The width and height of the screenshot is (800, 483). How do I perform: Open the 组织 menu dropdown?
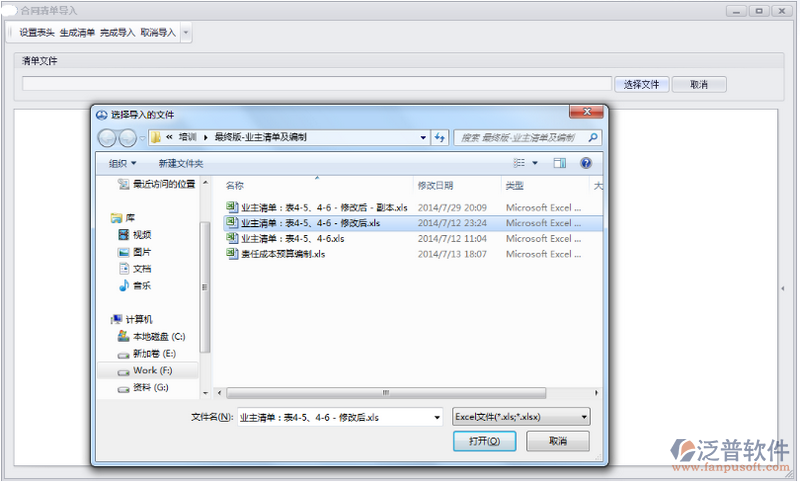(x=122, y=164)
